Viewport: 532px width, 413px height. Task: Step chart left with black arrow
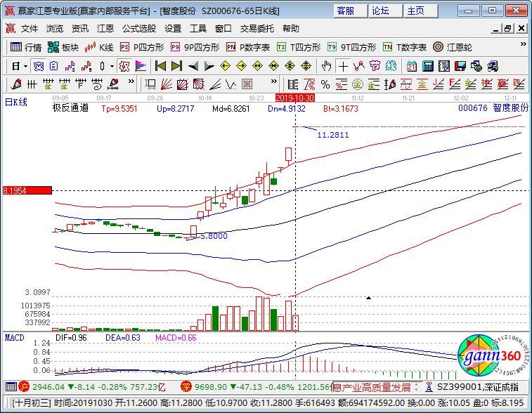(193, 66)
